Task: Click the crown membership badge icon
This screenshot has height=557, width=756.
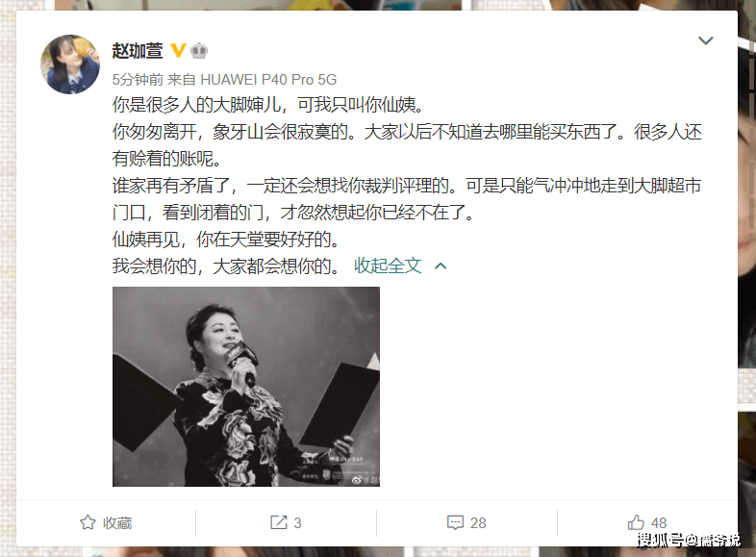Action: (199, 51)
